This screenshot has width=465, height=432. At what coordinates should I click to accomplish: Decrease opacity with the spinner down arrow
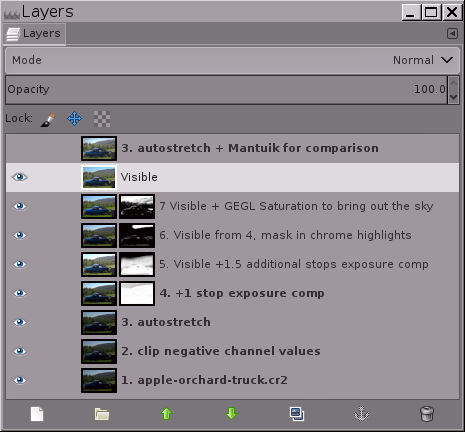pyautogui.click(x=453, y=97)
